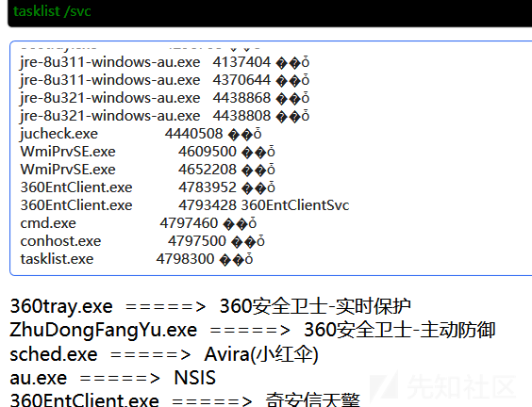Click the WmiPrvSE.exe row with PID 4609500

coord(147,152)
